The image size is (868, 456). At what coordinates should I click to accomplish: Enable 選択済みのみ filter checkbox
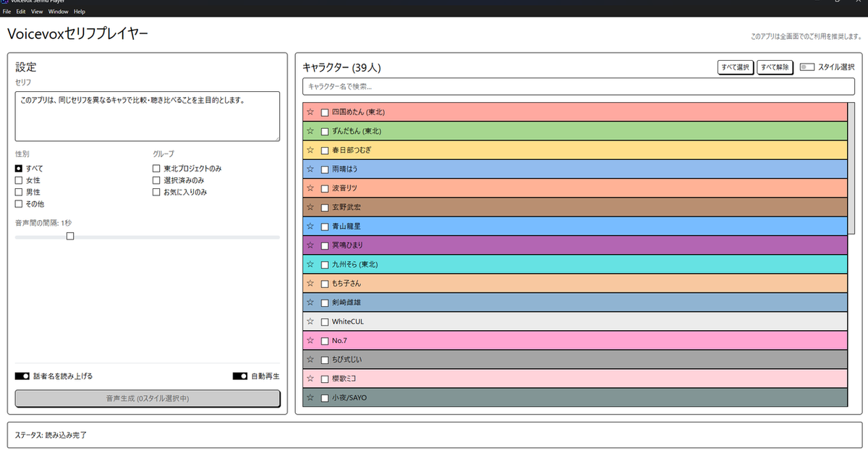point(156,180)
